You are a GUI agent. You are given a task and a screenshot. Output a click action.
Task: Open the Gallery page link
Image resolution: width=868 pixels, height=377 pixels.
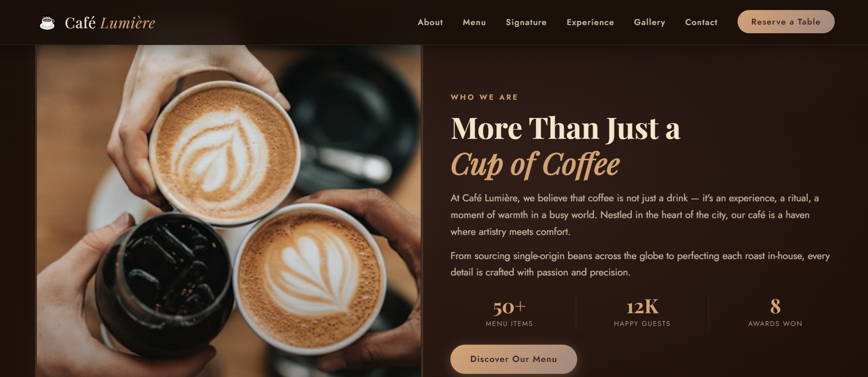tap(649, 22)
